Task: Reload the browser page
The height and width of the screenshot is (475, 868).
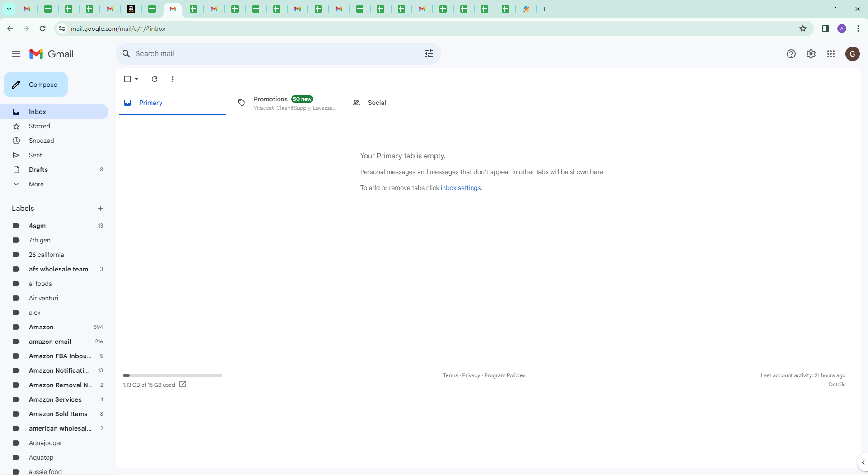Action: coord(42,28)
